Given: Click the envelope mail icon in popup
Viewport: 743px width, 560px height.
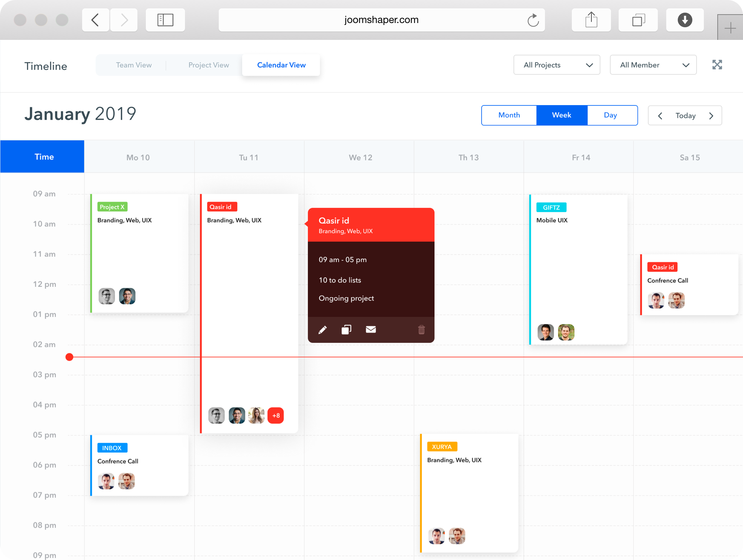Looking at the screenshot, I should point(371,329).
